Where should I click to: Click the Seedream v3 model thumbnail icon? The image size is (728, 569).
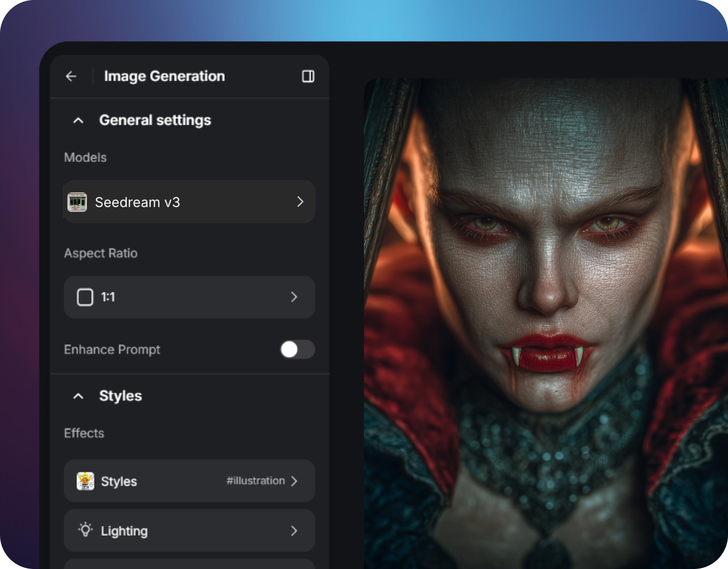[x=77, y=202]
